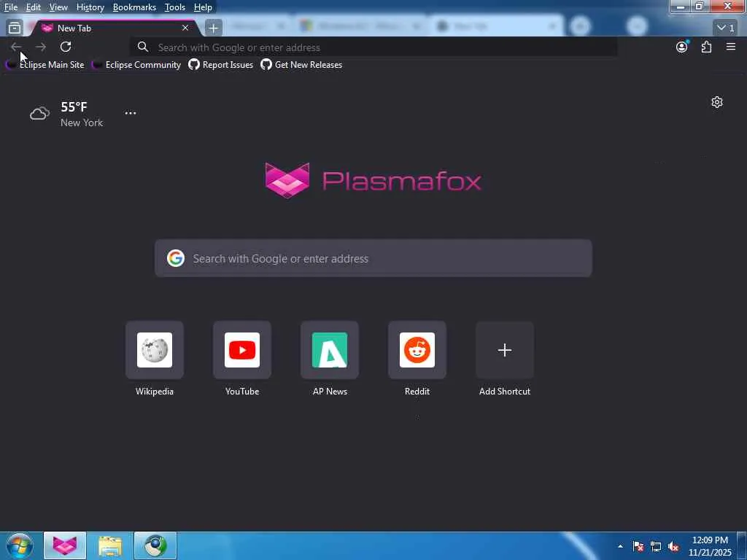This screenshot has height=560, width=747.
Task: Click the network tray icon
Action: (x=656, y=546)
